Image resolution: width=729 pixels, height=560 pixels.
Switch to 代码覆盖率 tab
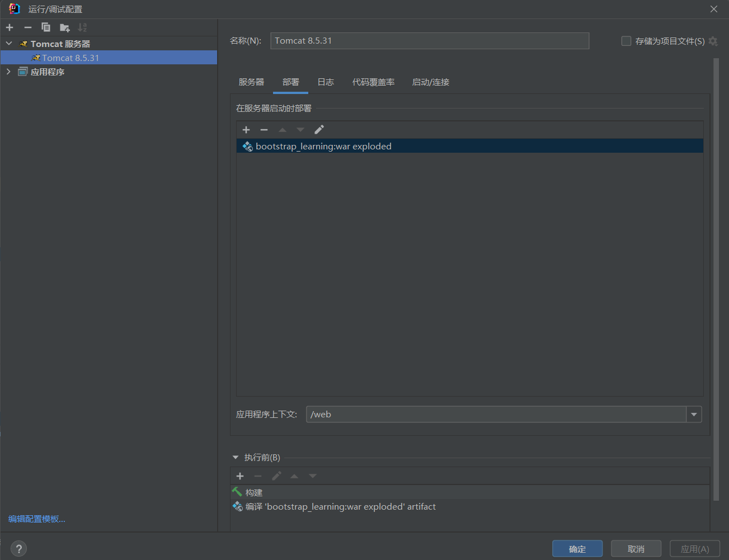pyautogui.click(x=374, y=82)
